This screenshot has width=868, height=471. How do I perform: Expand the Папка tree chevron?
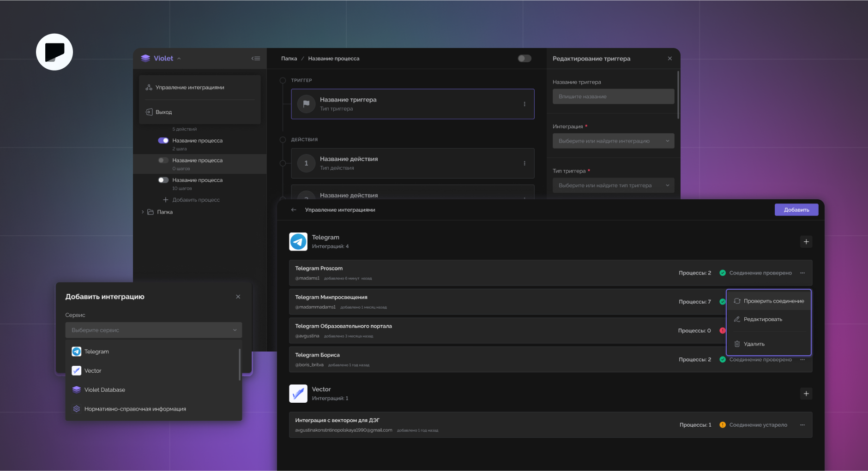[x=143, y=212]
